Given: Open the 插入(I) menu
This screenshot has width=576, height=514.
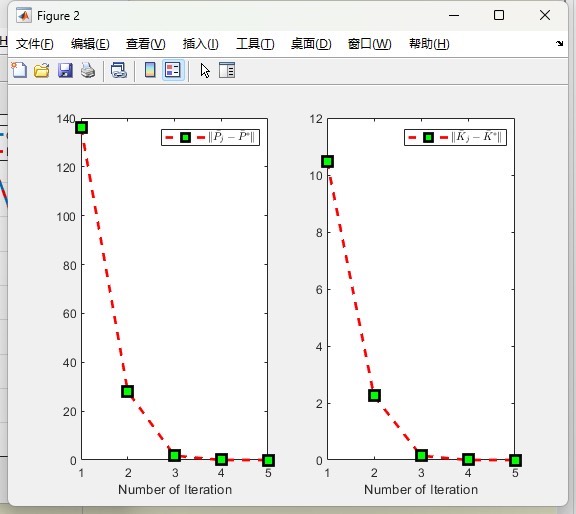Looking at the screenshot, I should [201, 44].
